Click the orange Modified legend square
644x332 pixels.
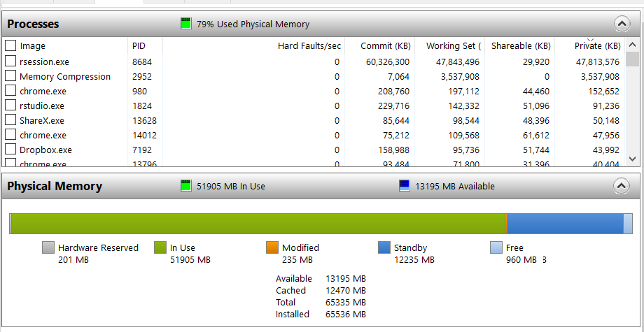click(272, 247)
